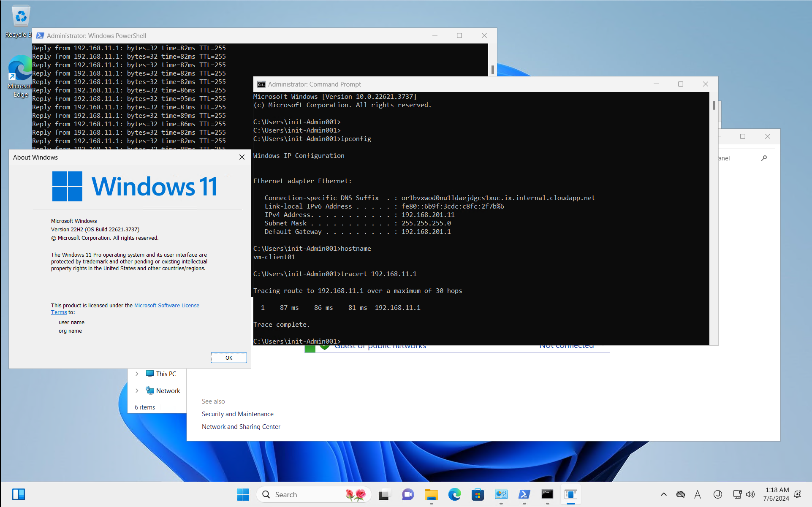Switch to PowerShell via taskbar icon
Viewport: 812px width, 507px height.
tap(524, 494)
